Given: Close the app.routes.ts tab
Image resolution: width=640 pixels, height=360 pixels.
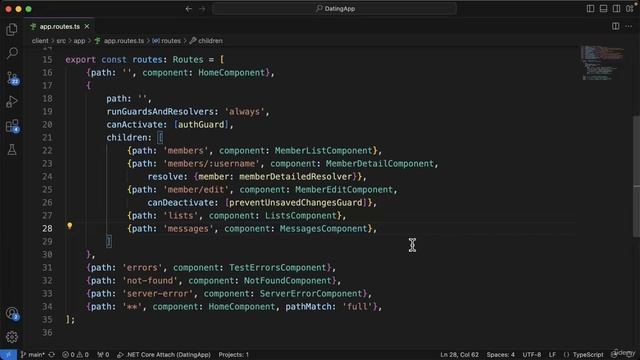Looking at the screenshot, I should 87,27.
